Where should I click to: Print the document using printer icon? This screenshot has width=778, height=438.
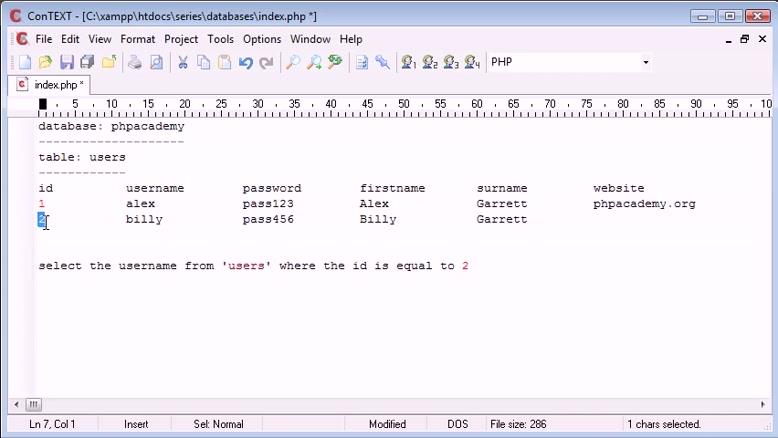point(135,63)
